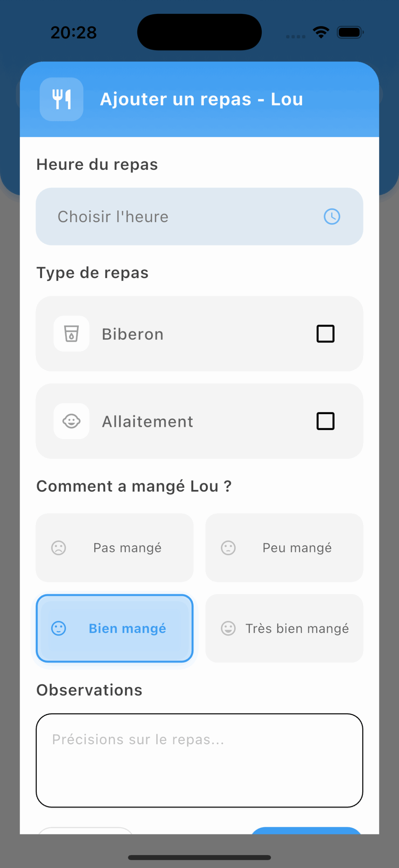Tap the fork and knife meal icon

(x=61, y=99)
